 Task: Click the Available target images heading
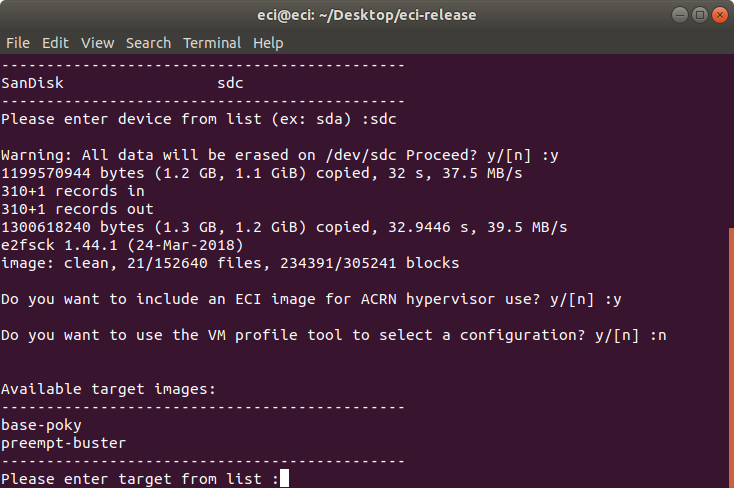[108, 389]
